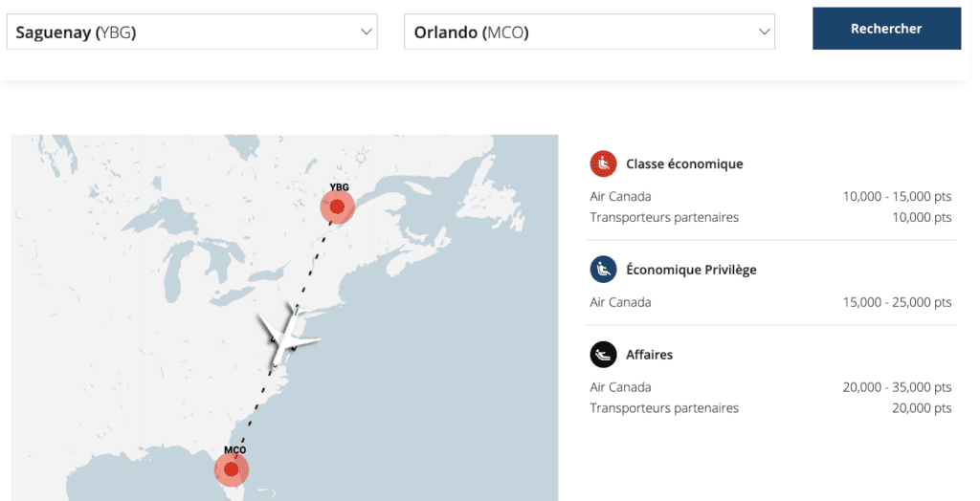Click the 20,000 - 35,000 pts price

pyautogui.click(x=897, y=387)
